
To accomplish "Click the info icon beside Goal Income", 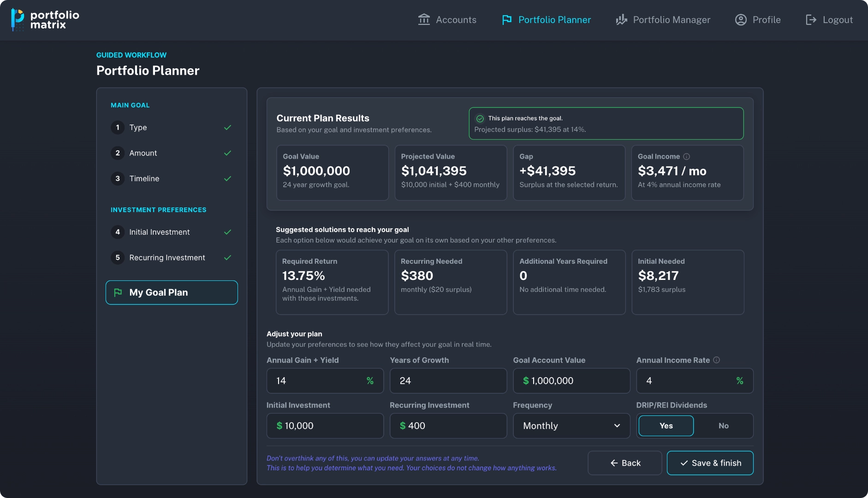I will pyautogui.click(x=686, y=156).
